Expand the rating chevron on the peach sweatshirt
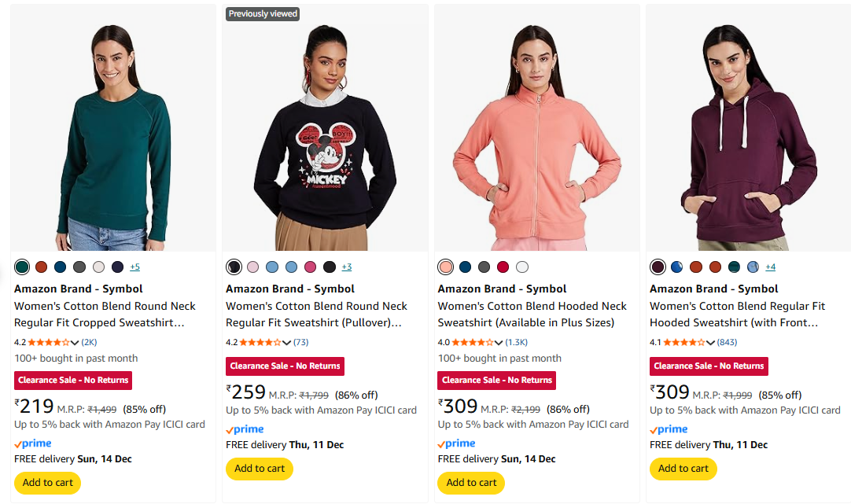851x504 pixels. tap(499, 343)
